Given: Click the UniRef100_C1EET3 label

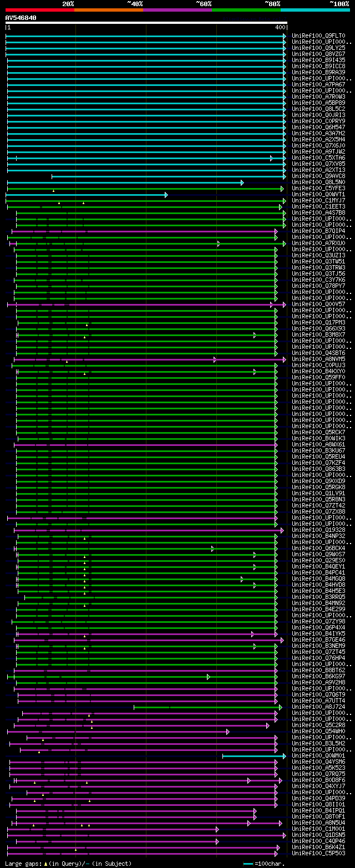Looking at the screenshot, I should point(318,207).
